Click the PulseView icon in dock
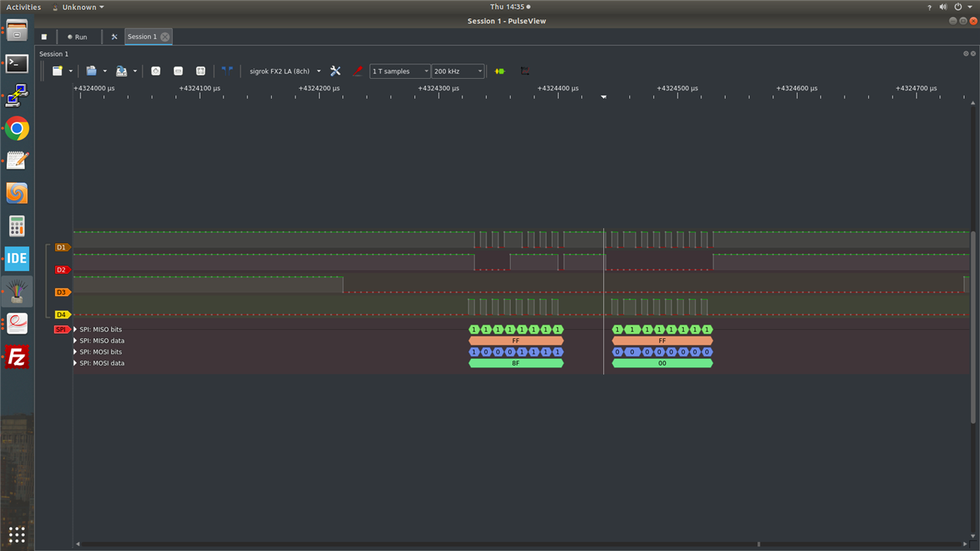This screenshot has height=551, width=980. pos(17,291)
